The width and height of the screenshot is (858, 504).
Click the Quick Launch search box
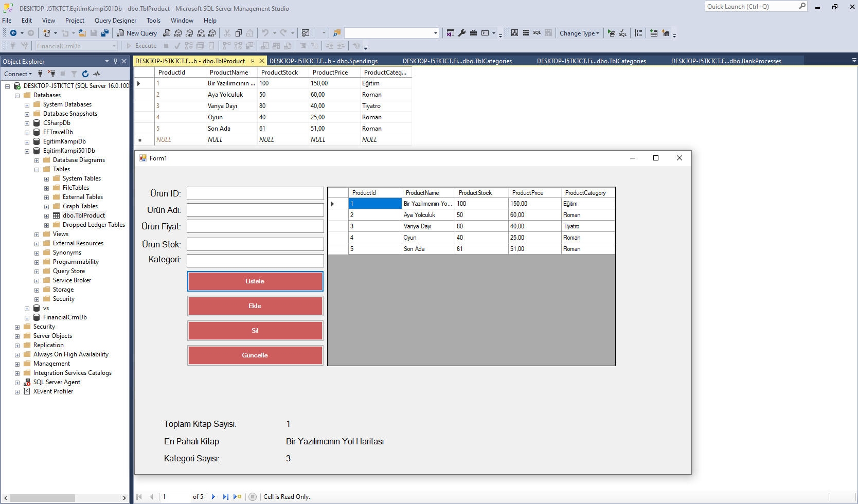pos(756,6)
